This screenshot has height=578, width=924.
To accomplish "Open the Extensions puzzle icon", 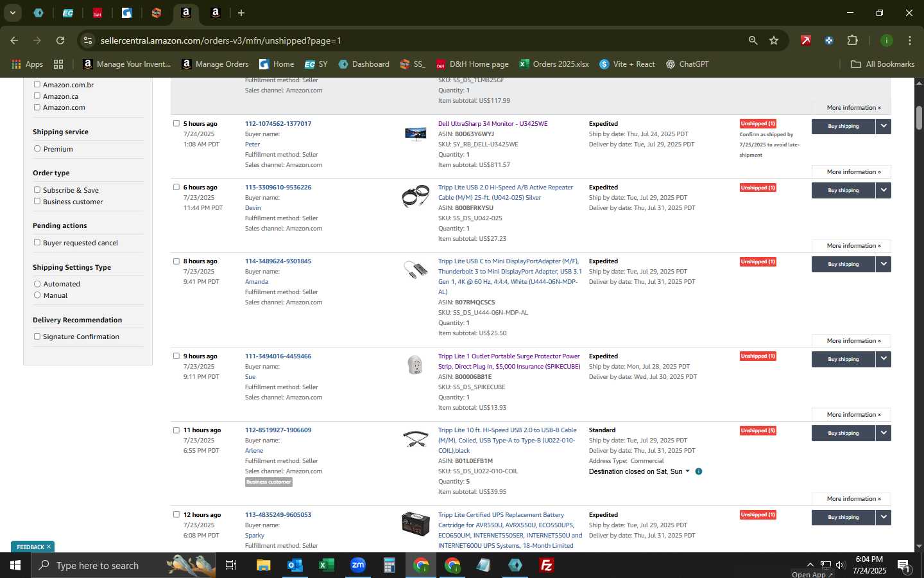I will [852, 40].
